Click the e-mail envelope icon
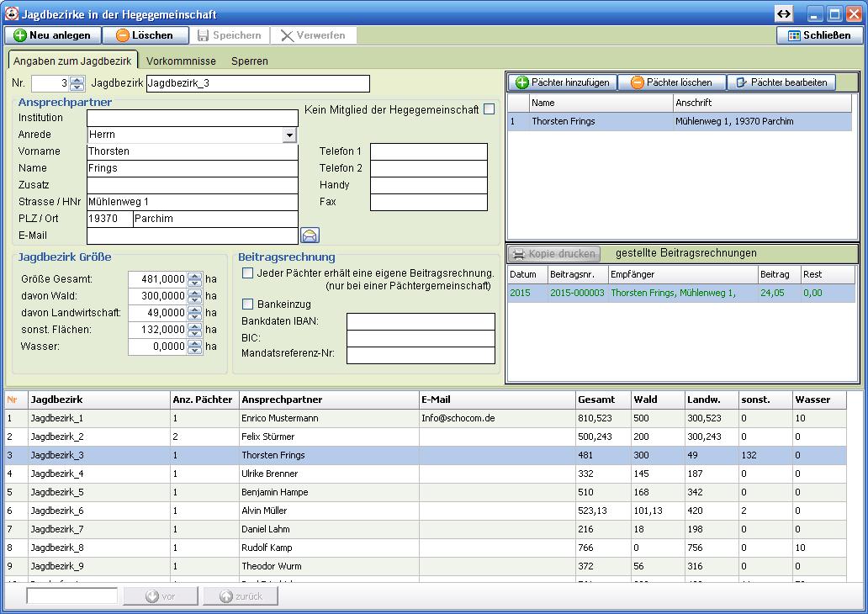Viewport: 868px width, 614px height. [310, 236]
